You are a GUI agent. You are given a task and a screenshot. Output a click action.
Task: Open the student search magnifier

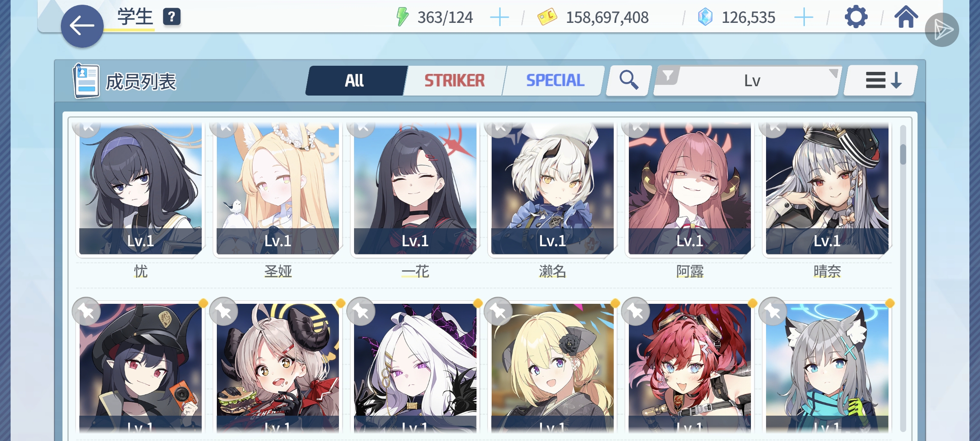coord(628,80)
